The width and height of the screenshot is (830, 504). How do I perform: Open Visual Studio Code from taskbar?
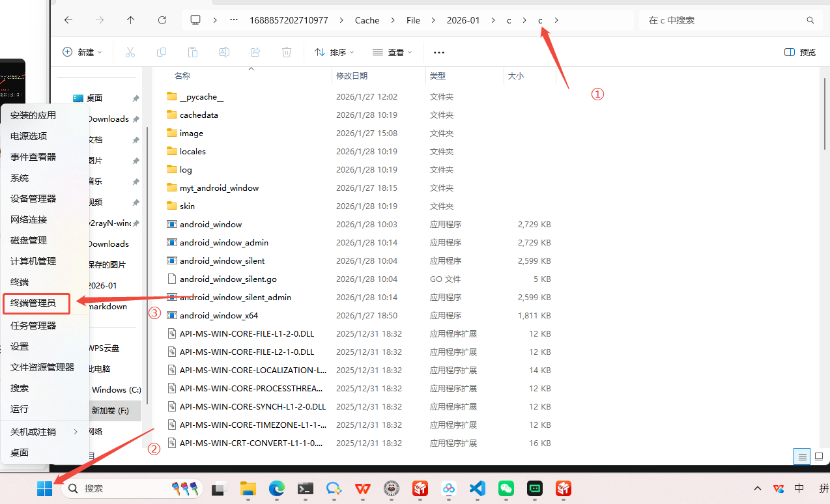pyautogui.click(x=478, y=488)
